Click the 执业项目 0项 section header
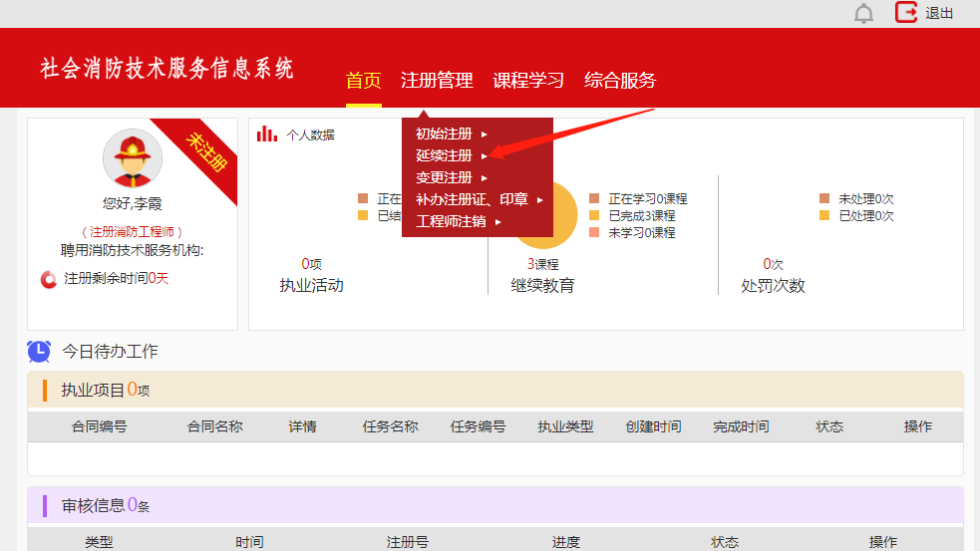Viewport: 980px width, 551px height. (495, 390)
